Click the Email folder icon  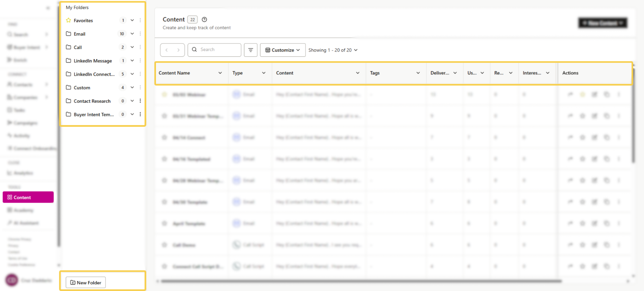click(68, 34)
